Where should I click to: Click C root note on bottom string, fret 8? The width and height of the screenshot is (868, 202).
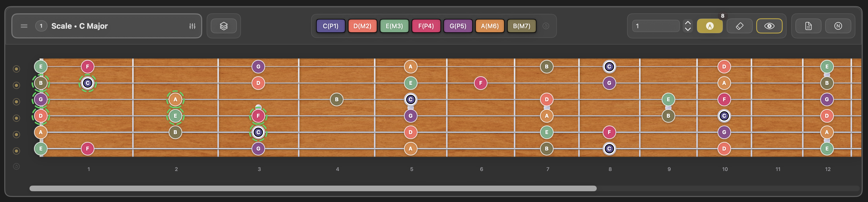(x=609, y=148)
